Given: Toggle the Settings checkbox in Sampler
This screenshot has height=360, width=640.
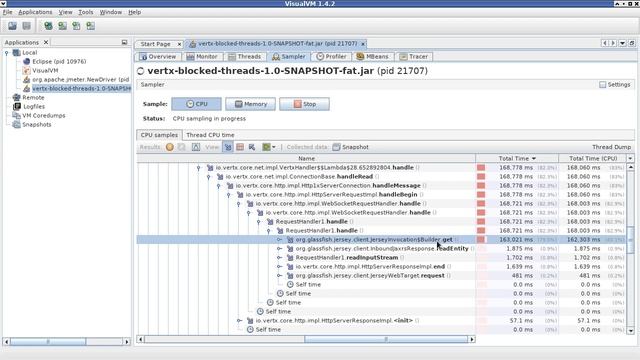Looking at the screenshot, I should tap(602, 84).
